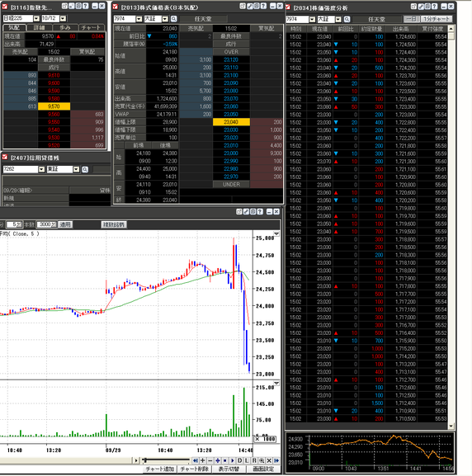Click the L button on chart toolbar
Screen dimensions: 472x476
pyautogui.click(x=247, y=460)
